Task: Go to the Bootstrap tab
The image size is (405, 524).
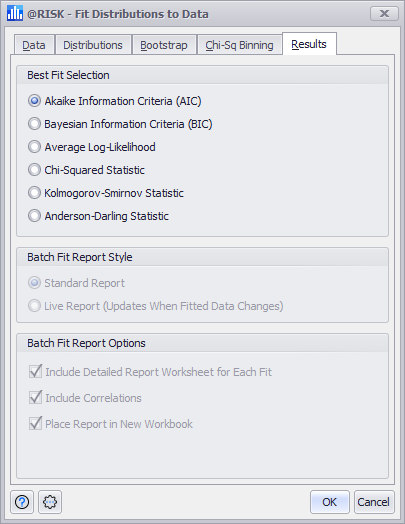Action: [164, 45]
